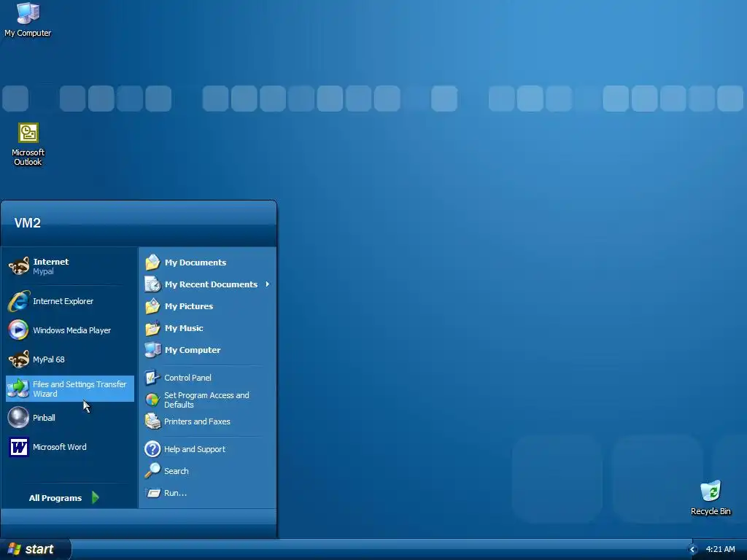Screen dimensions: 747x560
Task: Show hidden tray icons chevron
Action: point(693,550)
